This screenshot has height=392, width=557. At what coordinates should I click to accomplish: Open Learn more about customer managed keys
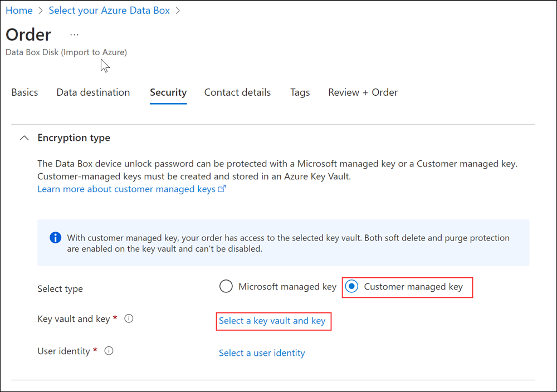126,189
